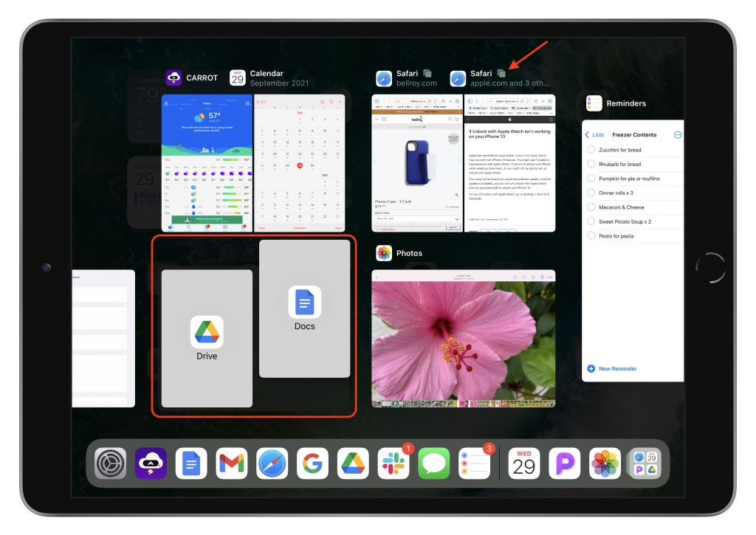This screenshot has width=756, height=535.
Task: Launch Safari from the dock
Action: (272, 463)
